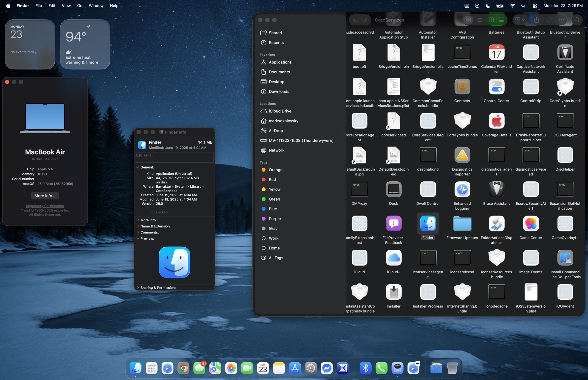Screen dimensions: 588x380
Task: Toggle Focus moon icon in menu bar
Action: [488, 6]
